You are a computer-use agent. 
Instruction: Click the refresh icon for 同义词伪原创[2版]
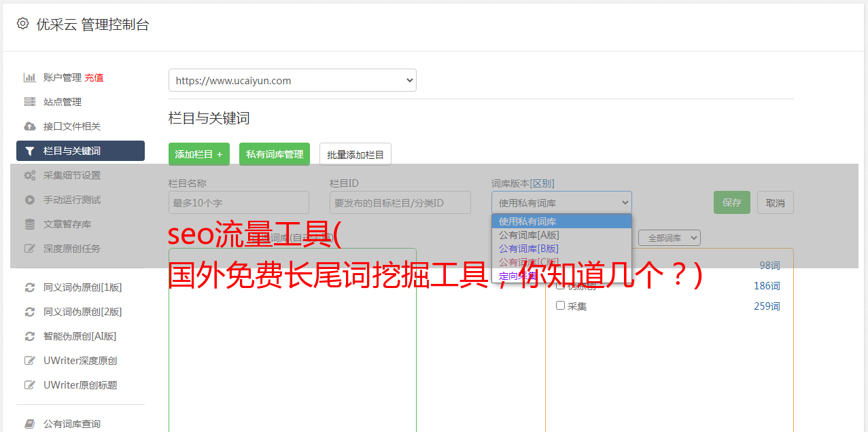[x=29, y=312]
